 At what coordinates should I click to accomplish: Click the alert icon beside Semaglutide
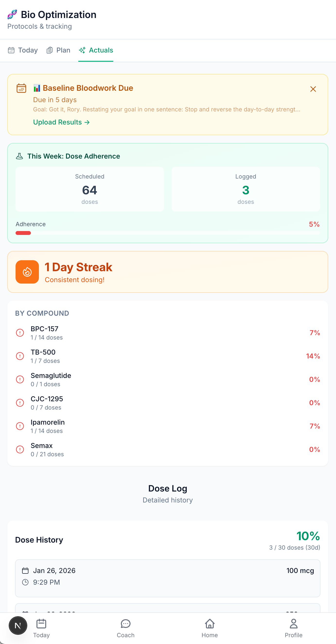pyautogui.click(x=20, y=379)
